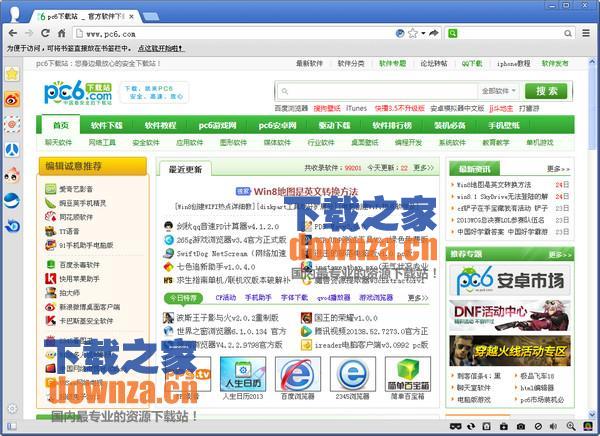Image resolution: width=600 pixels, height=436 pixels.
Task: Open the browser hamburger menu
Action: click(x=586, y=33)
